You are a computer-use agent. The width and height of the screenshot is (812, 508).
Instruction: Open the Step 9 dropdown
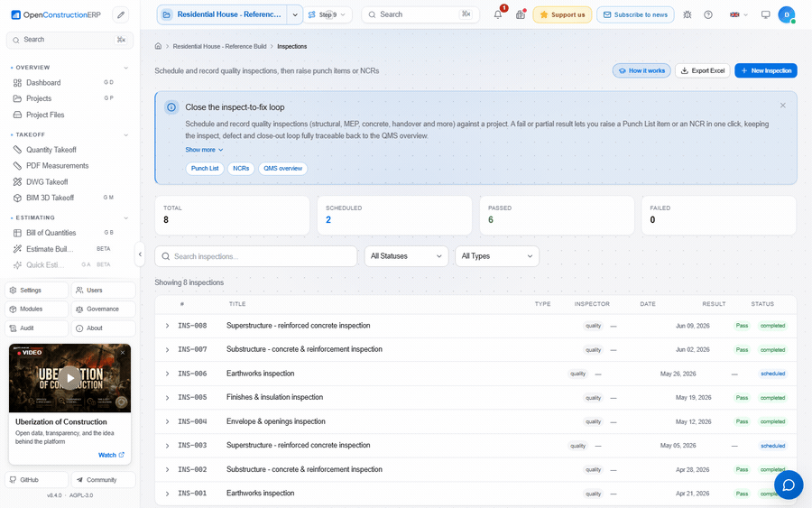point(328,15)
